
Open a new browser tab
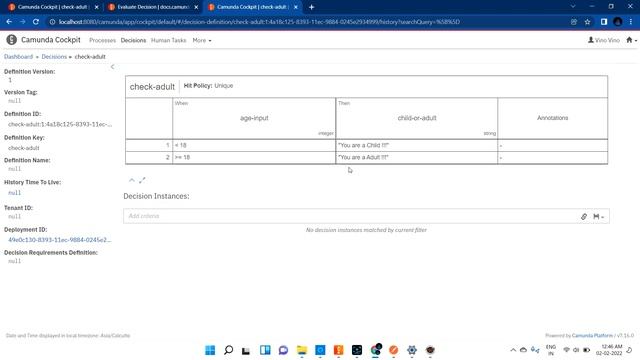coord(311,7)
